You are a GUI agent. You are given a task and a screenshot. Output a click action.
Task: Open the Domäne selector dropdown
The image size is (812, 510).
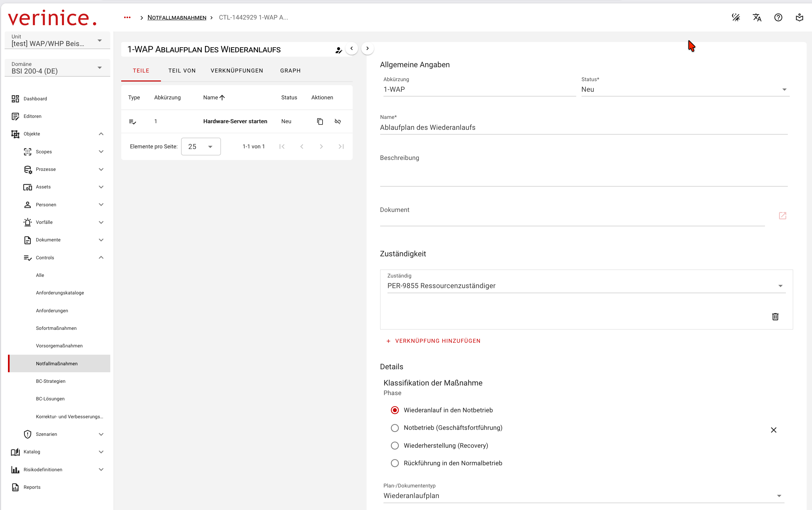[x=57, y=68]
